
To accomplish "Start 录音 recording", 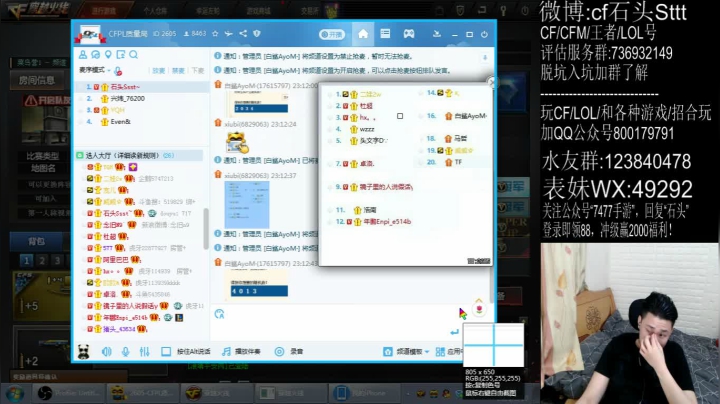I will pos(289,352).
